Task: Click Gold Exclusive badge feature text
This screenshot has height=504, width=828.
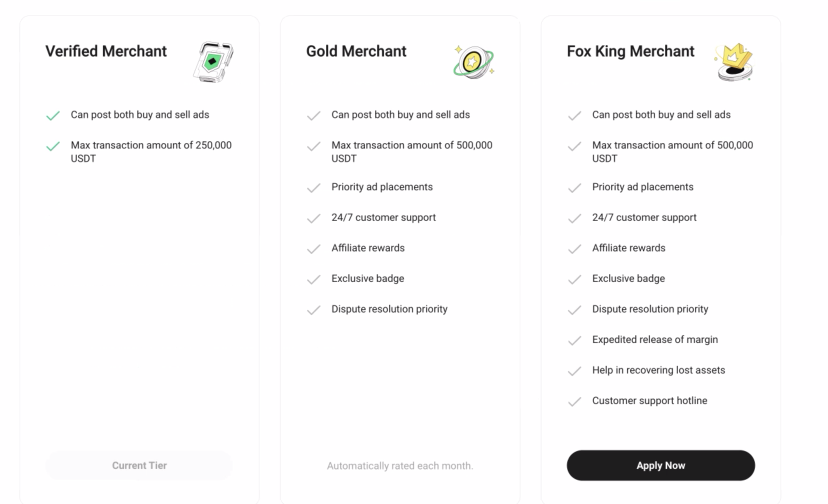Action: (x=368, y=279)
